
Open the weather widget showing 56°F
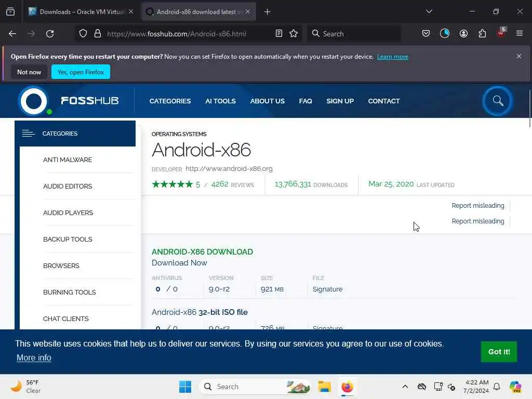(x=25, y=387)
